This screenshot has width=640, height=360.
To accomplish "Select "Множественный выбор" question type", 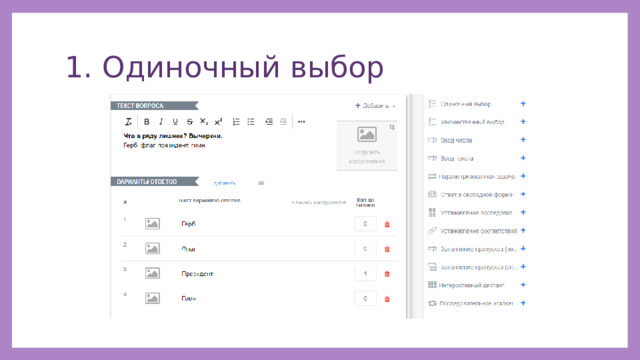I will (x=472, y=122).
